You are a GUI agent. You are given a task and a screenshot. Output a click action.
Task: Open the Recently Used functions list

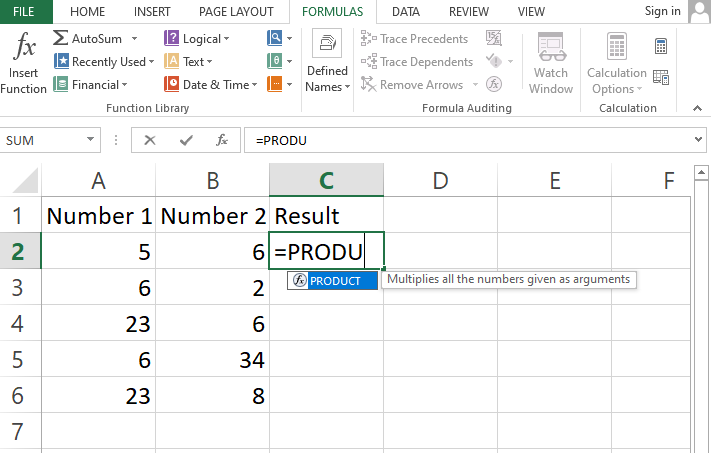tap(105, 61)
